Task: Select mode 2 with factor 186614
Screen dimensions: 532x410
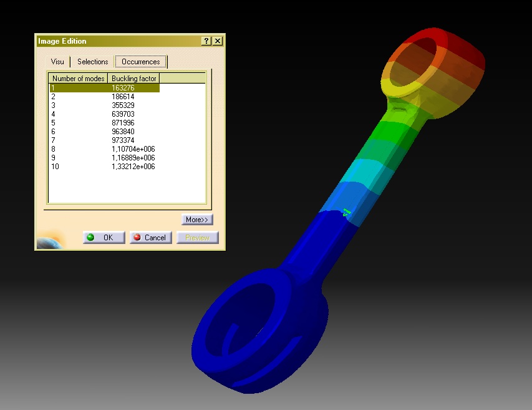Action: point(104,97)
